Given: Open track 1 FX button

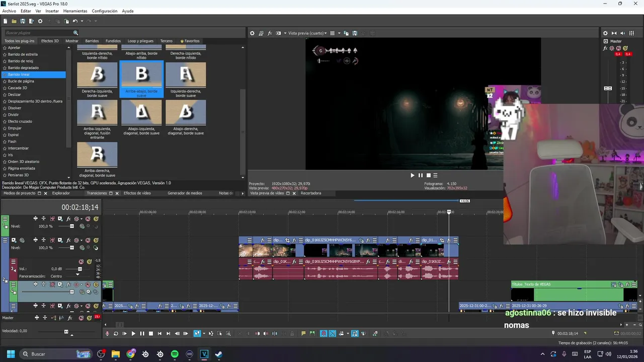Looking at the screenshot, I should (68, 219).
